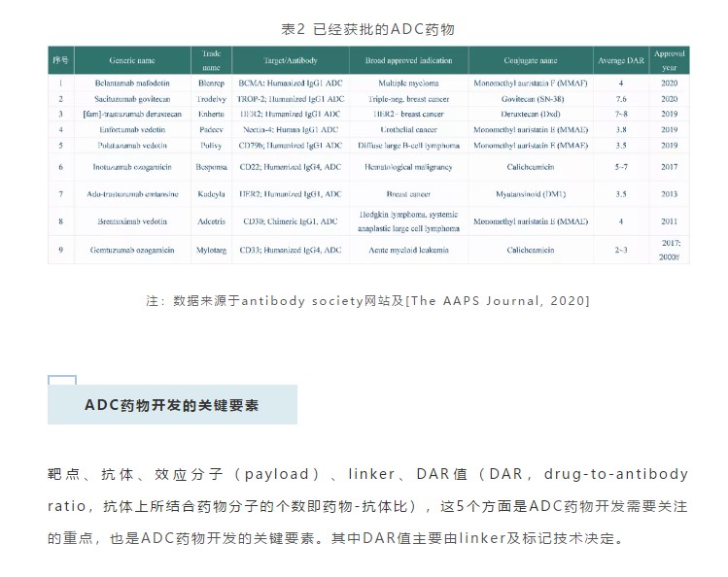This screenshot has width=728, height=577.
Task: Click the 'Hematological malignancy' cell
Action: tap(408, 167)
